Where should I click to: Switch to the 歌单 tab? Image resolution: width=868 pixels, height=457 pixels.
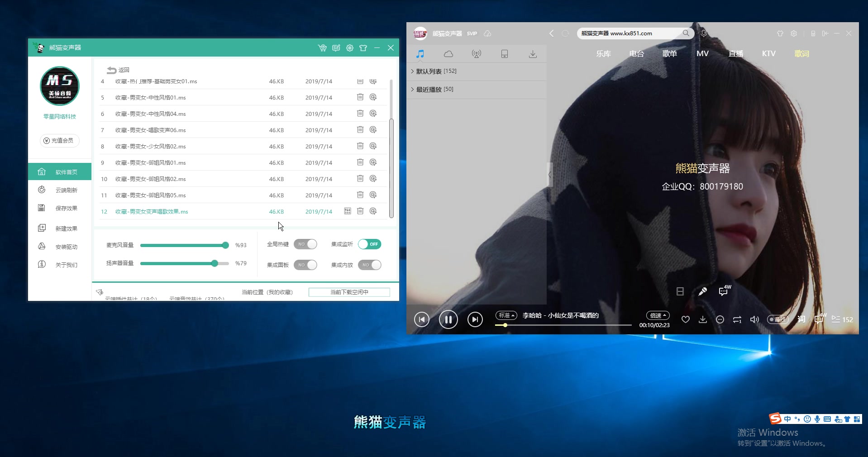pos(669,54)
